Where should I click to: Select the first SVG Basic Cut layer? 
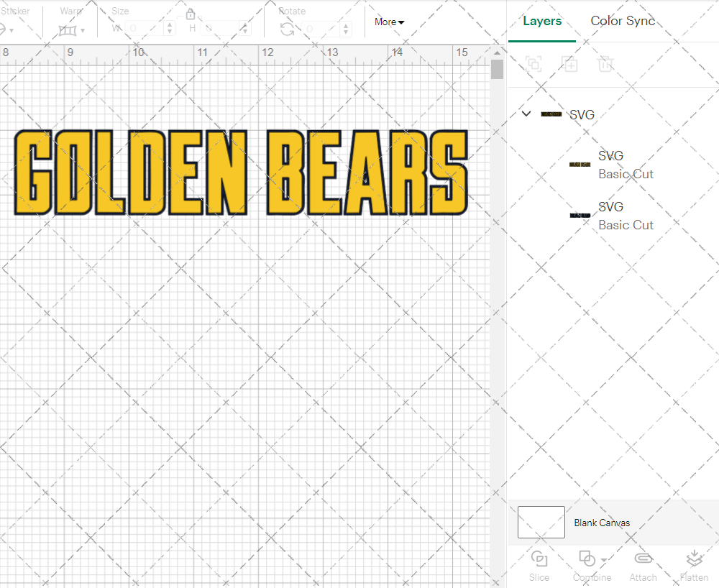point(626,165)
